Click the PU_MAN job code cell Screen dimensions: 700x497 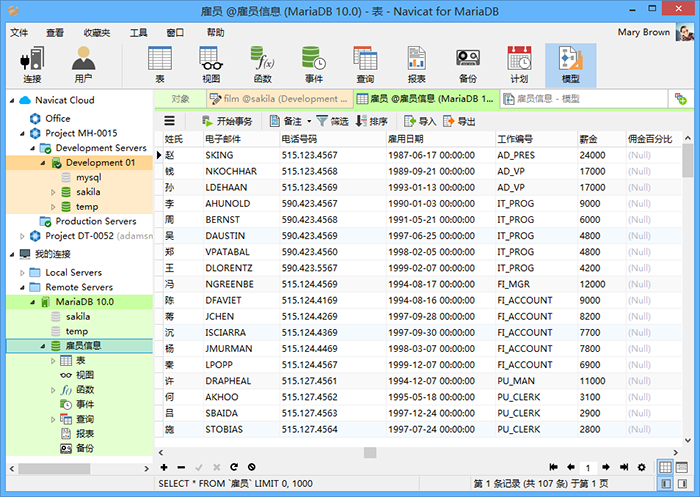pos(536,381)
